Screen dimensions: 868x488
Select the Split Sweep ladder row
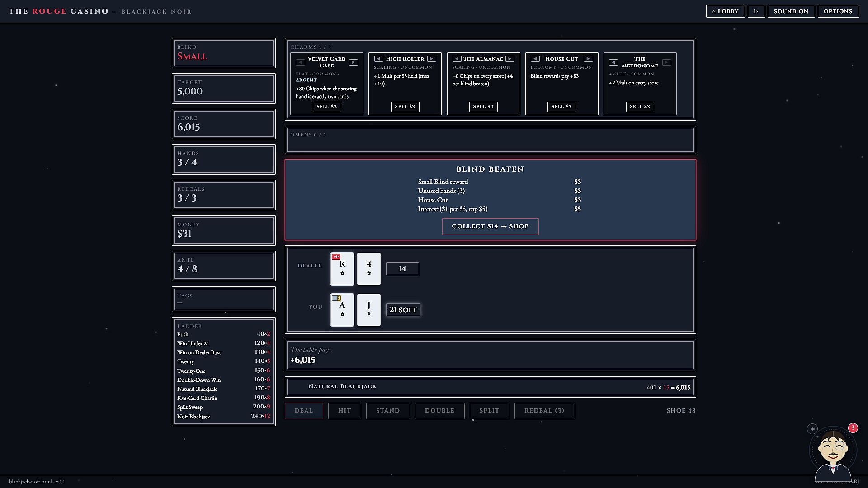point(223,407)
